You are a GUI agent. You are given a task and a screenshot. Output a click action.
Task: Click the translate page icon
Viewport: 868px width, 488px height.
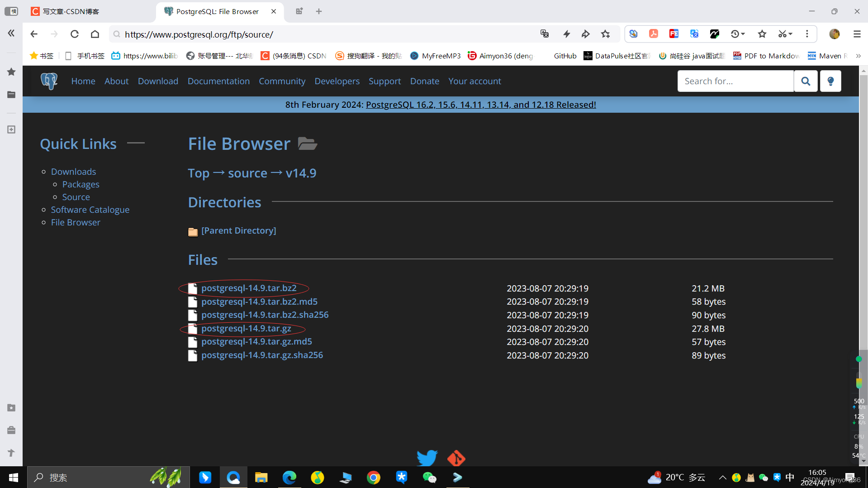pyautogui.click(x=545, y=34)
